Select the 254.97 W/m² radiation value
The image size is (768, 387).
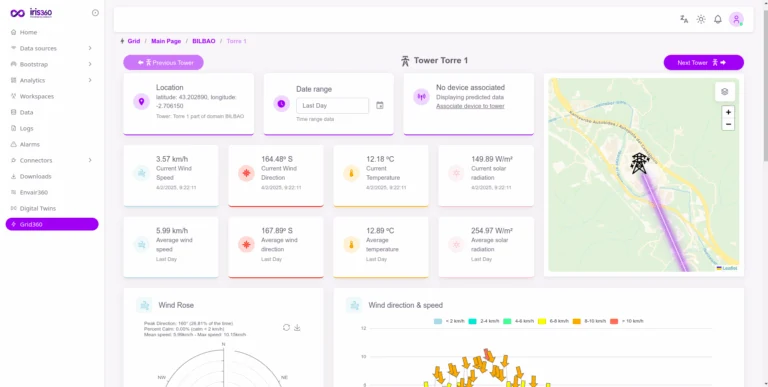492,230
